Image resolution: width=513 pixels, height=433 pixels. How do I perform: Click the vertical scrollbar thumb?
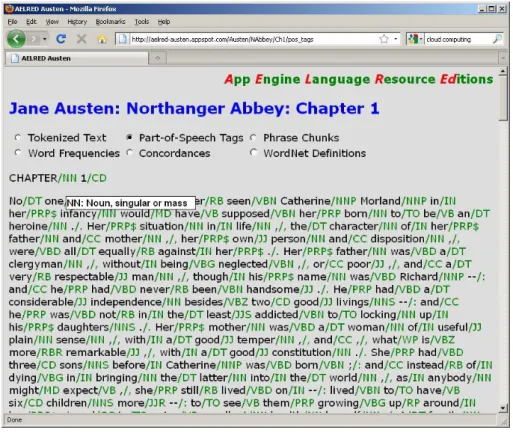click(503, 99)
